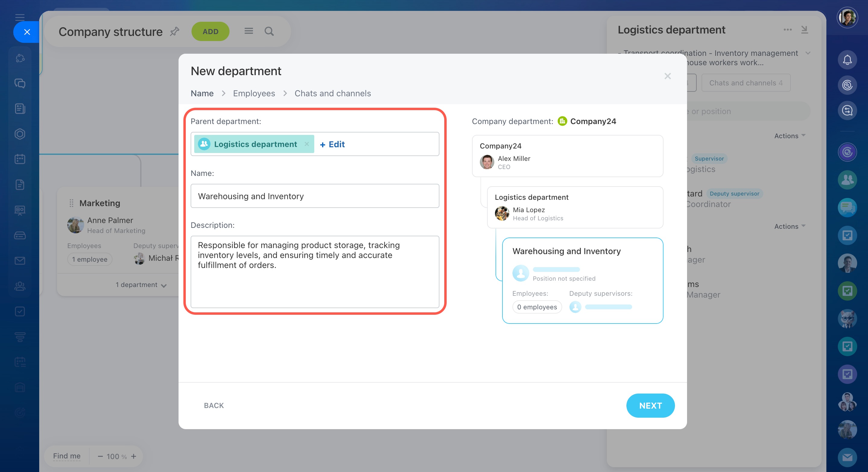Go to the Employees step
868x472 pixels.
coord(254,93)
